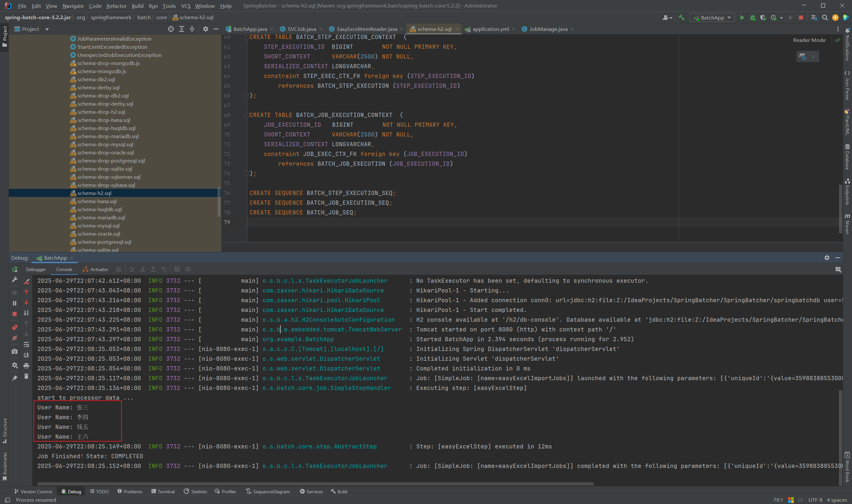Jump to the previous stack trace red up arrow

[x=26, y=292]
